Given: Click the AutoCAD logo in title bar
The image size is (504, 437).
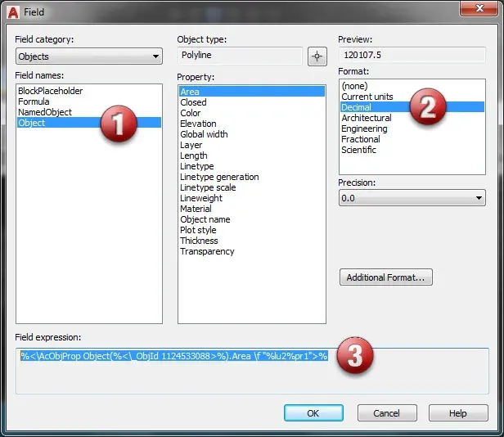Looking at the screenshot, I should pyautogui.click(x=13, y=12).
